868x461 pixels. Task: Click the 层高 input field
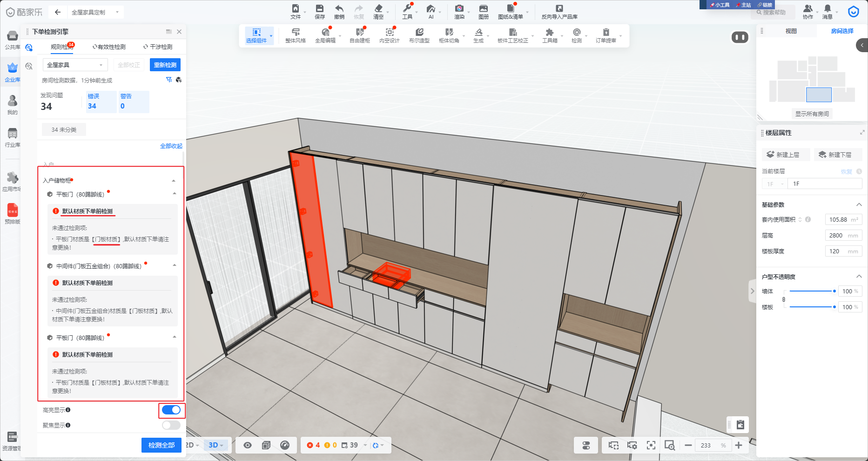[x=843, y=236]
